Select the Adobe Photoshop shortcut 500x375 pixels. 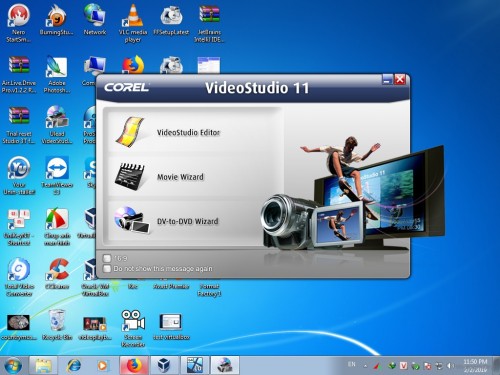[x=56, y=75]
